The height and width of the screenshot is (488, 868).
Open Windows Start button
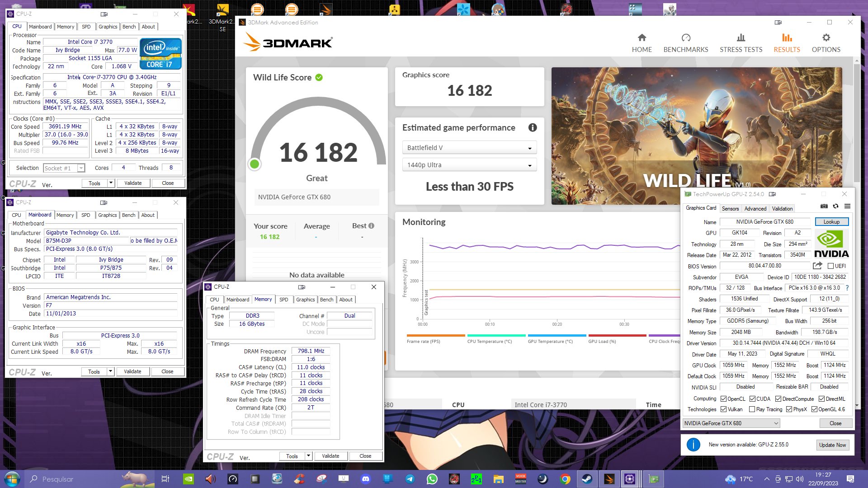pos(12,479)
